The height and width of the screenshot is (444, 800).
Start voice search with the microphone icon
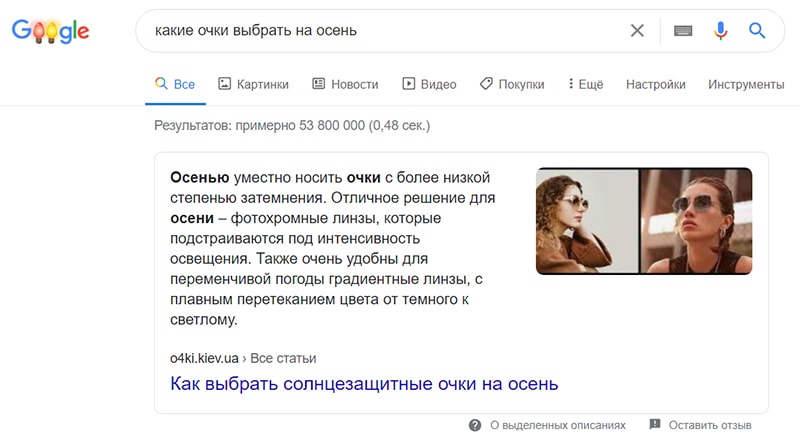pos(720,31)
